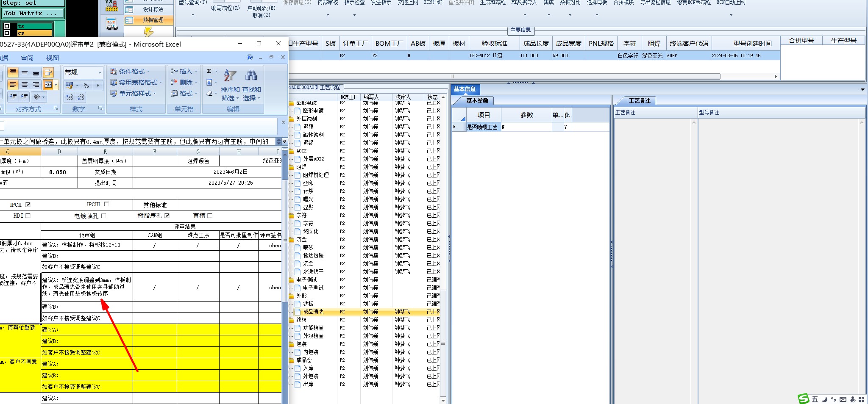Click Excel center text icon
Image resolution: width=868 pixels, height=404 pixels.
click(x=25, y=85)
